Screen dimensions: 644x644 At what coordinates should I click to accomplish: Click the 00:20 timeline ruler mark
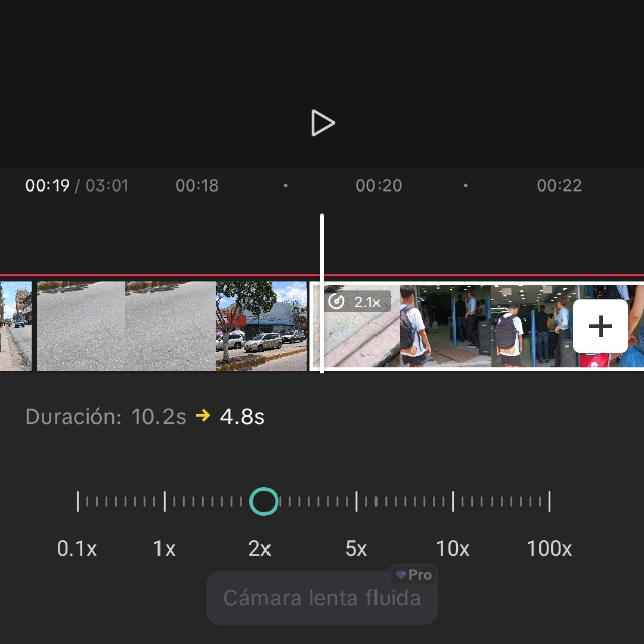(x=379, y=185)
